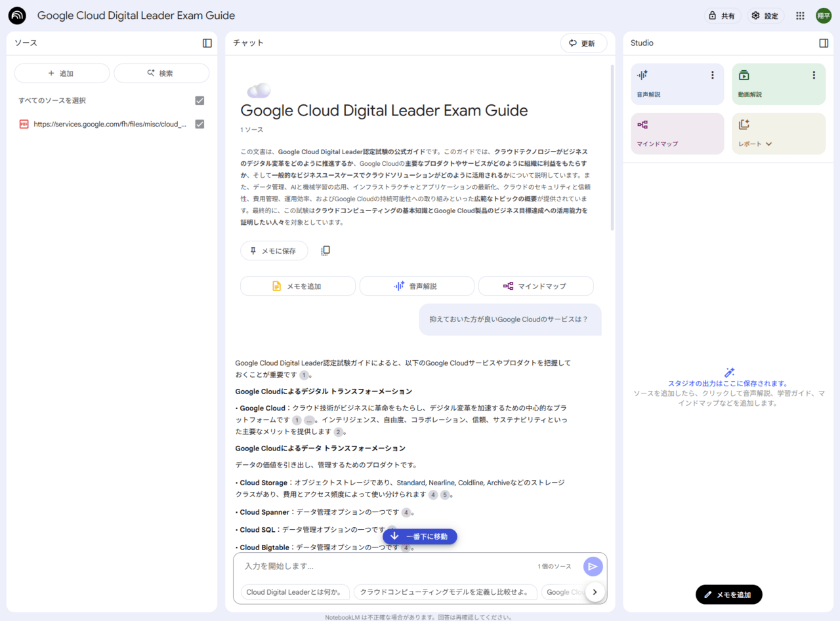
Task: Click the black メモを追加 button in Studio
Action: (728, 595)
